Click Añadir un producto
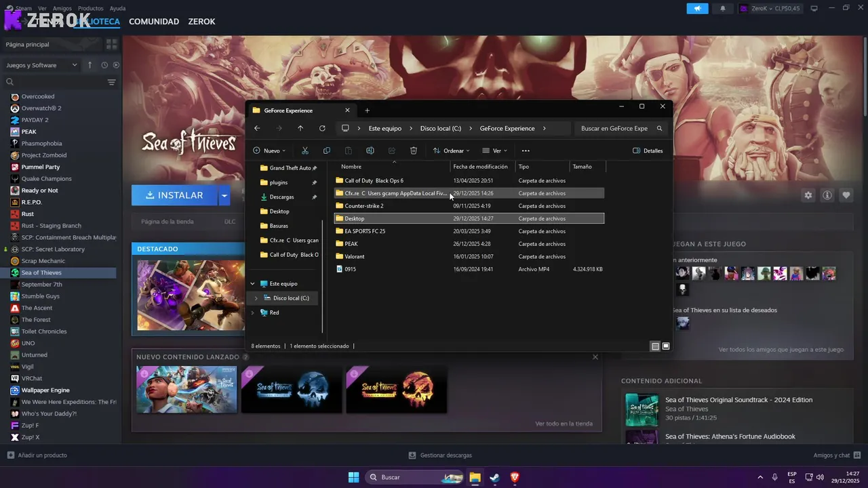This screenshot has width=868, height=488. coord(37,455)
